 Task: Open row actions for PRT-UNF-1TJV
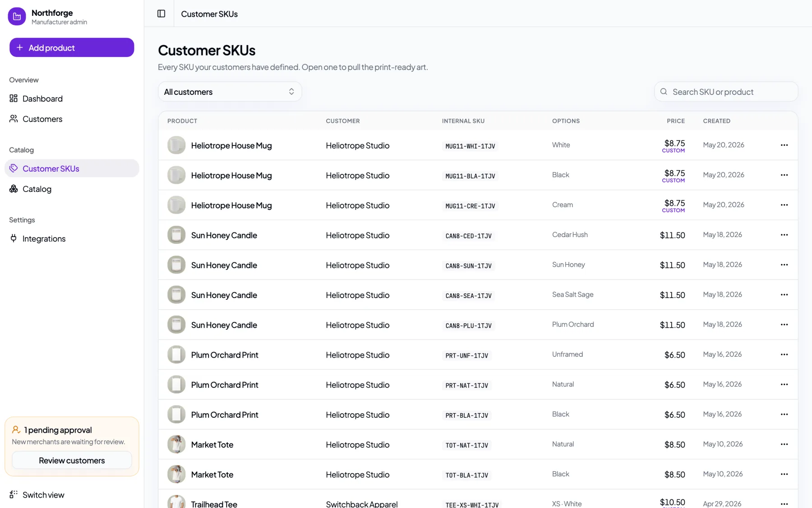point(784,354)
